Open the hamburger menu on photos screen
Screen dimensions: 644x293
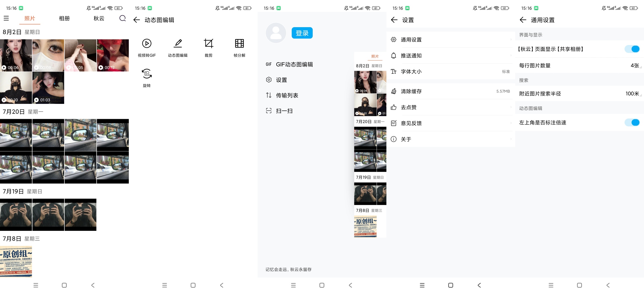tap(6, 18)
